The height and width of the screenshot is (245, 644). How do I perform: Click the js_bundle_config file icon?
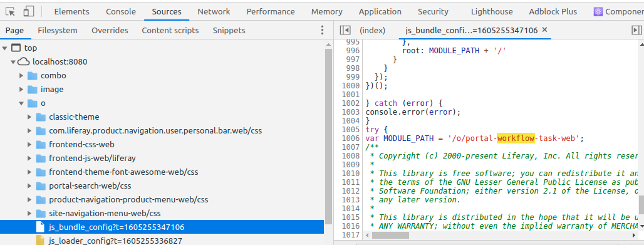point(40,227)
